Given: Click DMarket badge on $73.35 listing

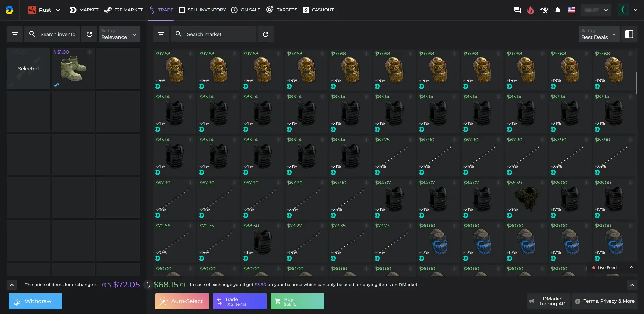Looking at the screenshot, I should point(333,258).
